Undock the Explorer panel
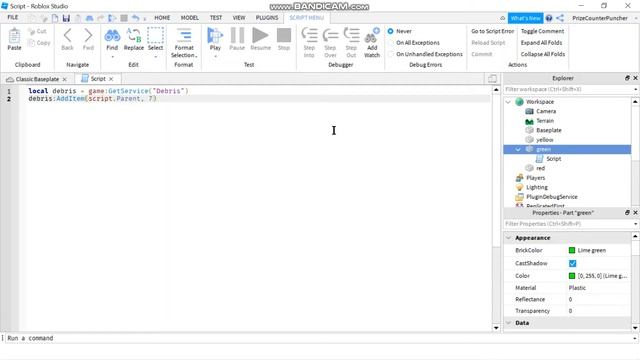640x360 pixels. coord(627,78)
